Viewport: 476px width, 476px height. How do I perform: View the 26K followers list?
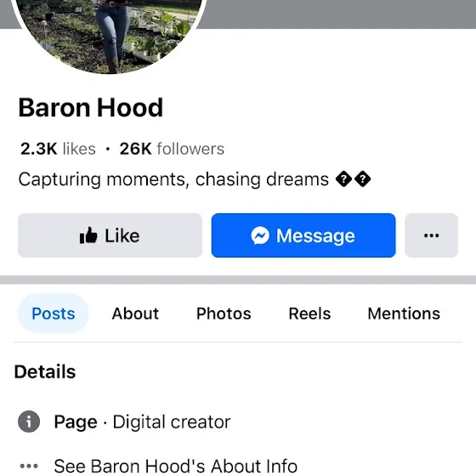(172, 149)
